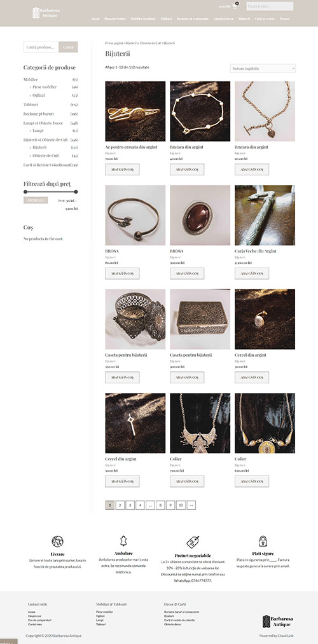
Task: Click the Barbarosa Antique footer logo
Action: tap(278, 621)
